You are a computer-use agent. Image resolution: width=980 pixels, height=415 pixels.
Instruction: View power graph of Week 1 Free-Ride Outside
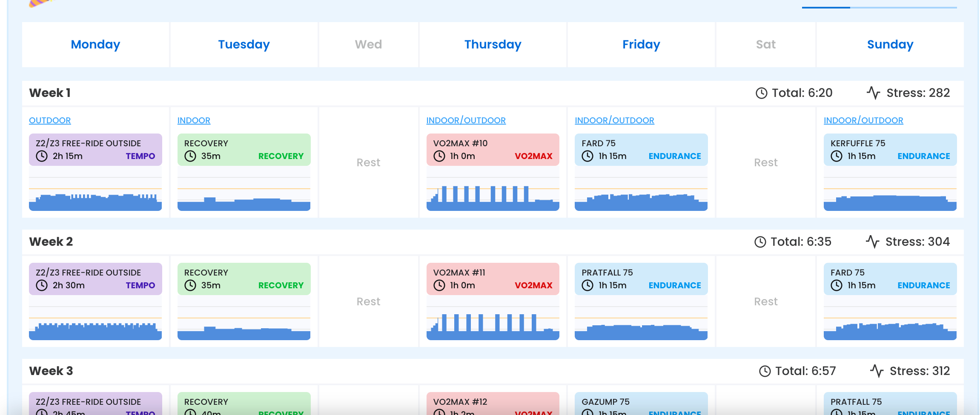(x=95, y=188)
